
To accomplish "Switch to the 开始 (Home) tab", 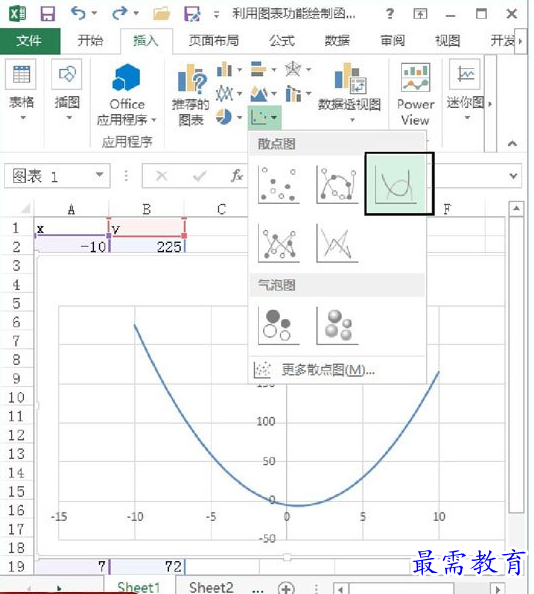I will click(x=90, y=41).
